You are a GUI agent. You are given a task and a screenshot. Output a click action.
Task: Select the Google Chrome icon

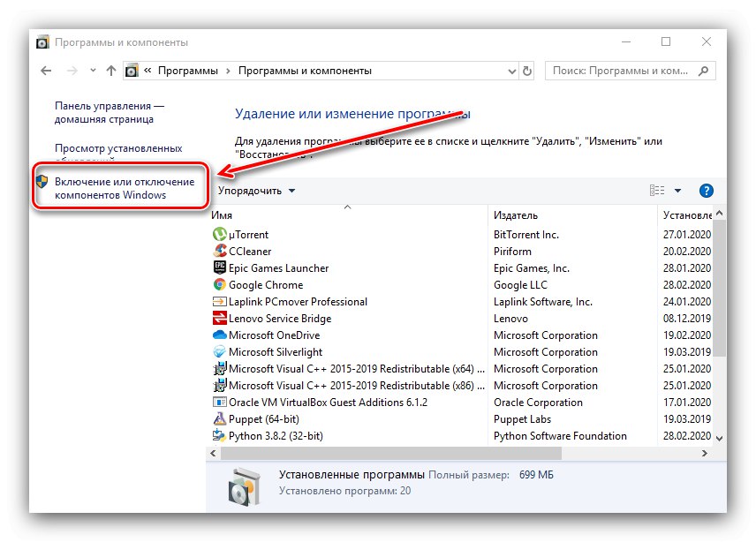pyautogui.click(x=218, y=284)
